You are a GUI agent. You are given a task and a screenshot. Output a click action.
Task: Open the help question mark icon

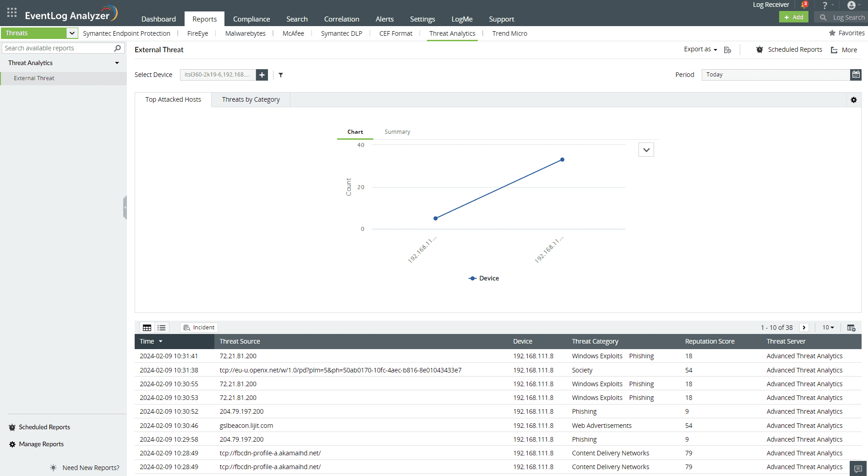pyautogui.click(x=825, y=5)
